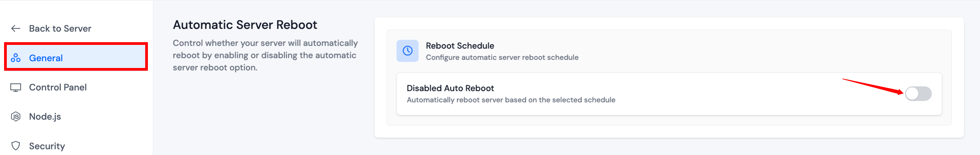Viewport: 980px width, 155px height.
Task: Click the Security shield icon
Action: click(16, 146)
